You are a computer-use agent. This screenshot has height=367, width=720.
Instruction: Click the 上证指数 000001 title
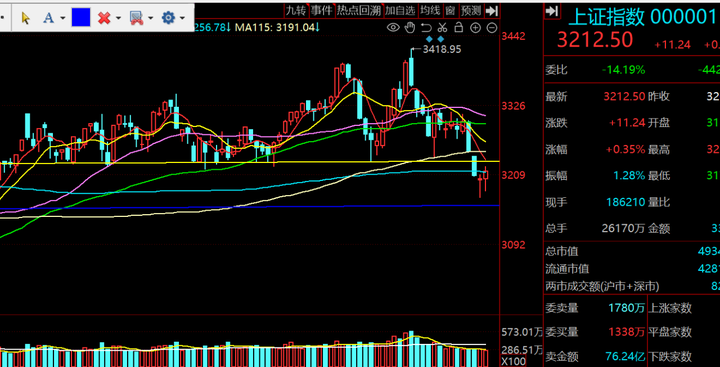(643, 17)
